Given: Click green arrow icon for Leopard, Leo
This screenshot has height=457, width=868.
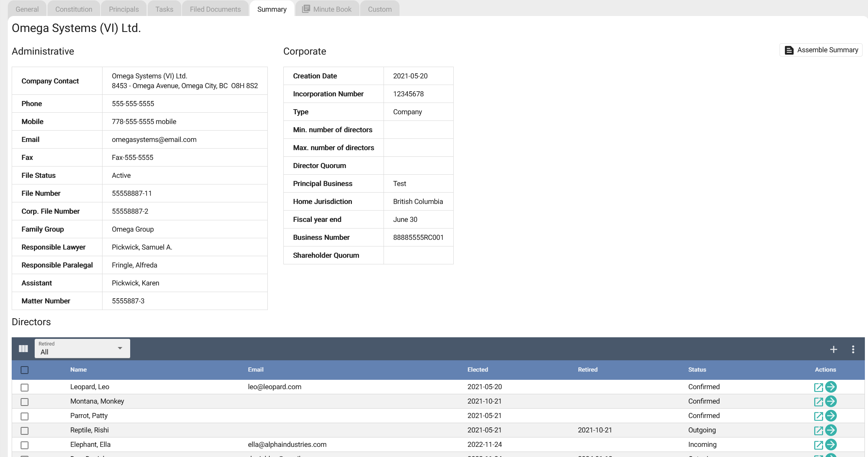Looking at the screenshot, I should [831, 387].
